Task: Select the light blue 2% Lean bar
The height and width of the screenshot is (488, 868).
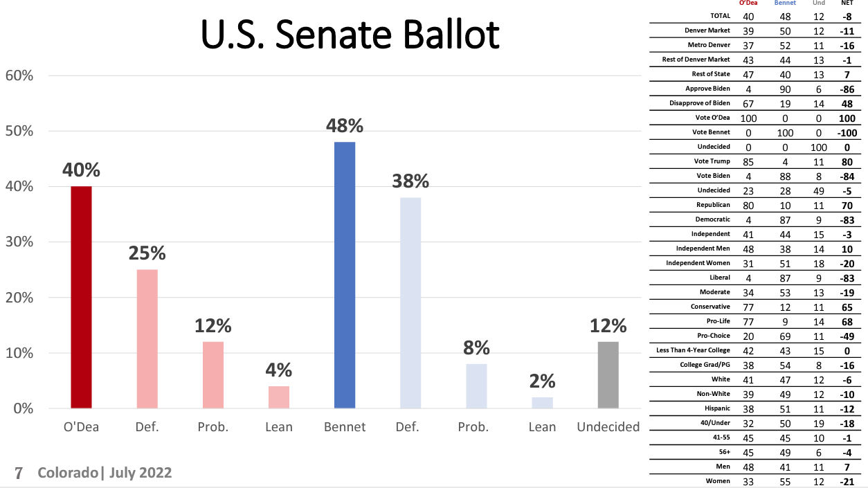Action: coord(543,402)
